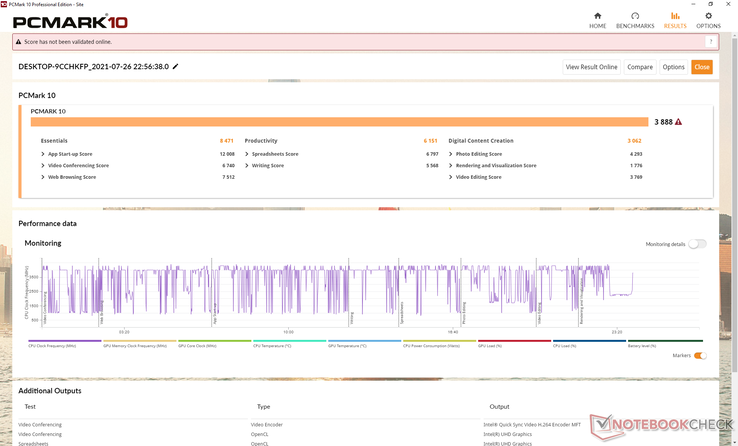Select GPU Temperature legend item
Screen dimensions: 738x446
[364, 343]
